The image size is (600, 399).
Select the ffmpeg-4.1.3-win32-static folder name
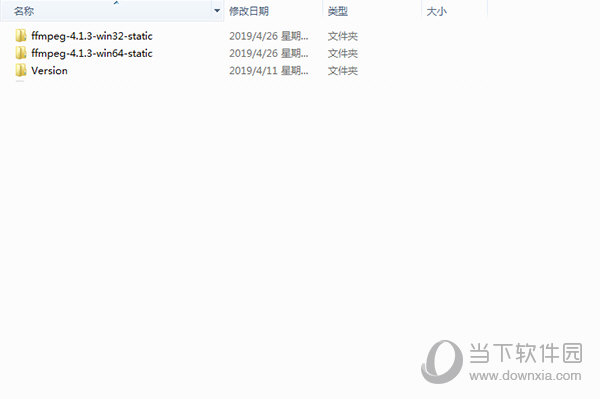[x=92, y=36]
